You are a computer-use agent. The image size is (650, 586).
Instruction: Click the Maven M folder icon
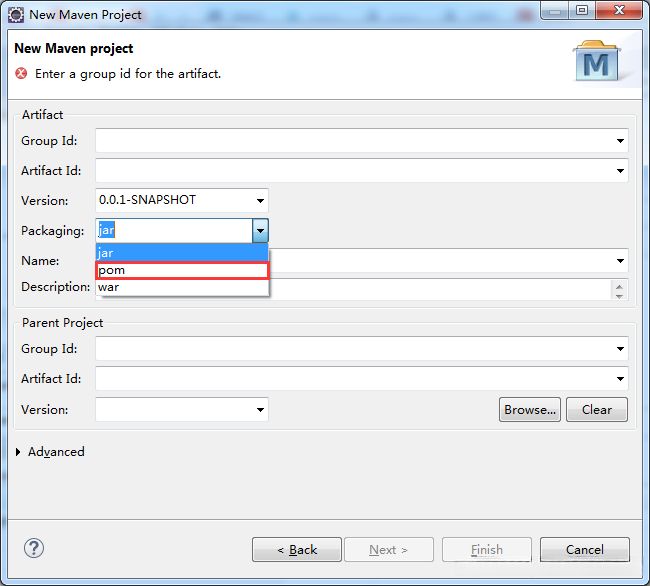[597, 61]
